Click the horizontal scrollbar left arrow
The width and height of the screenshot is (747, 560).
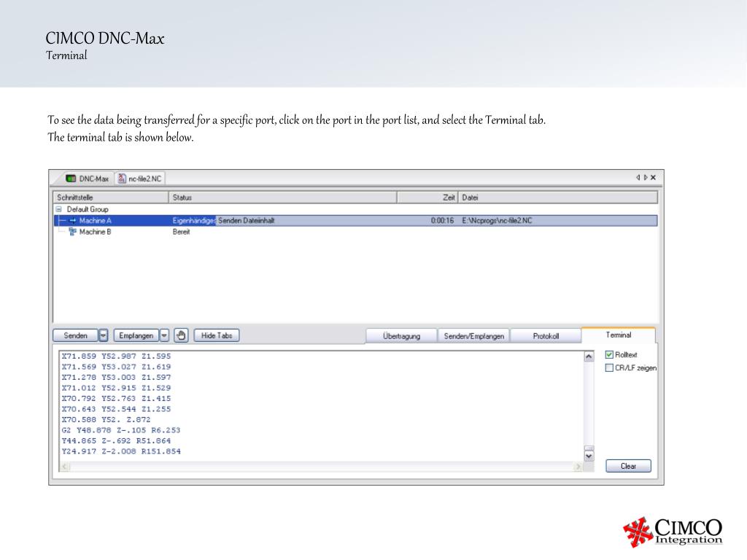point(65,467)
